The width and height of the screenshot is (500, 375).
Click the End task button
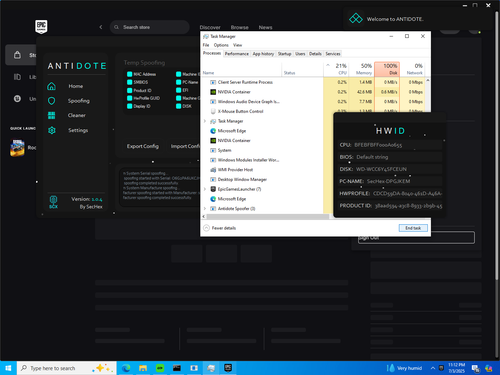413,228
